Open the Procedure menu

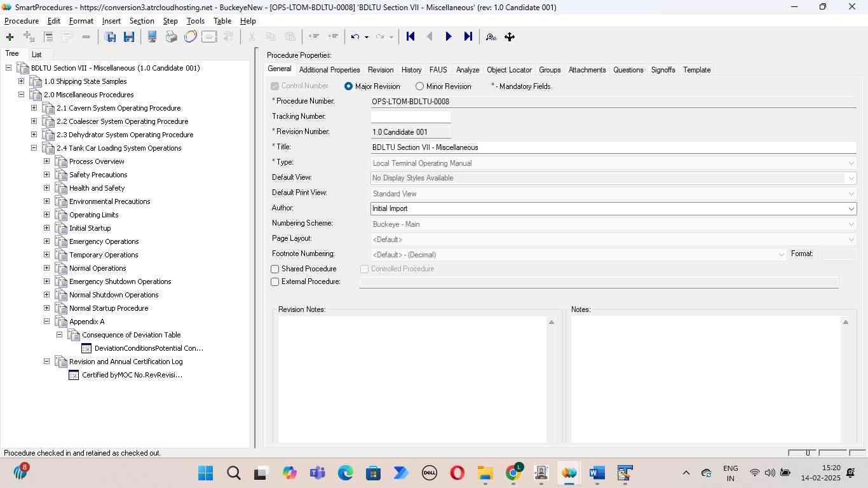point(22,21)
